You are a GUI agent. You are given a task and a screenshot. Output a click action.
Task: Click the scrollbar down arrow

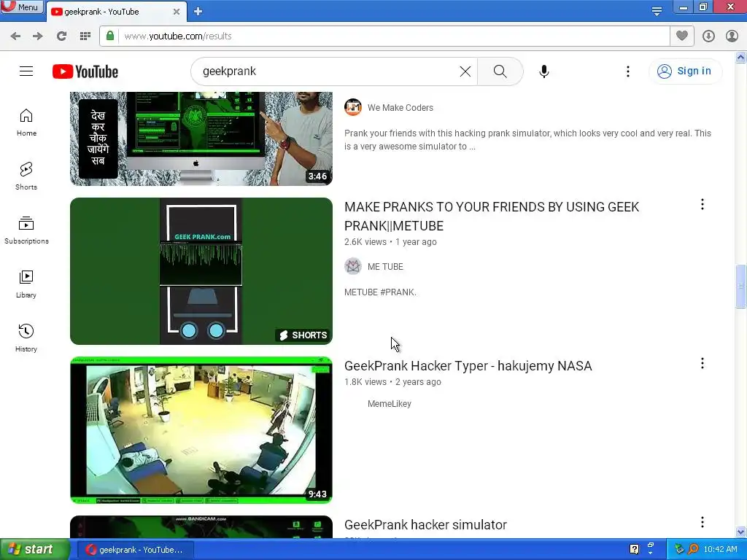pos(741,532)
